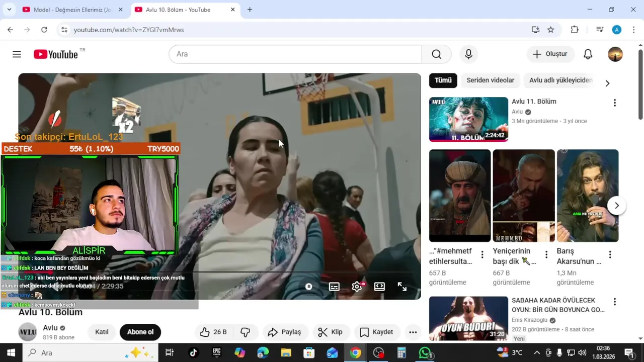Open Chrome extensions puzzle icon
Viewport: 644px width, 362px height.
point(575,30)
